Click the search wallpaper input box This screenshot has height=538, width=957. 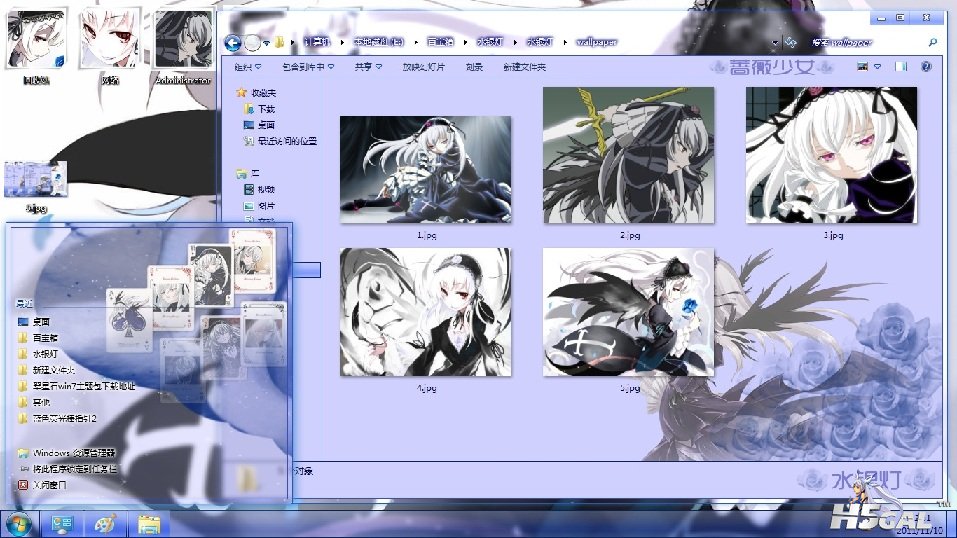click(867, 42)
